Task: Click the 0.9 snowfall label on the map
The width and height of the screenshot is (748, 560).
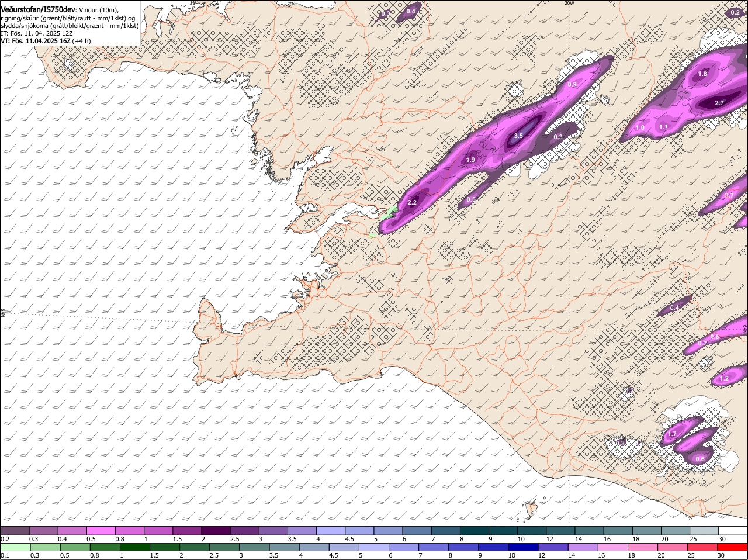Action: click(572, 85)
